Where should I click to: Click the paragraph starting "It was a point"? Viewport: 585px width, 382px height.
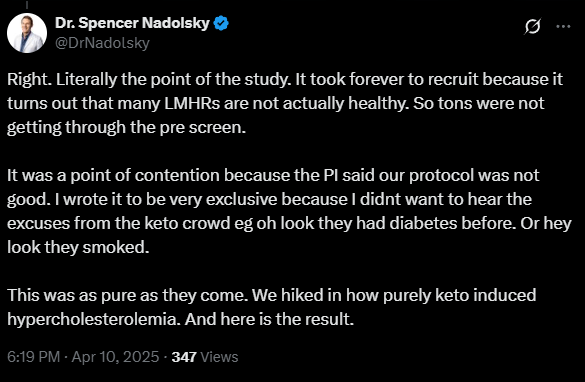tap(289, 211)
